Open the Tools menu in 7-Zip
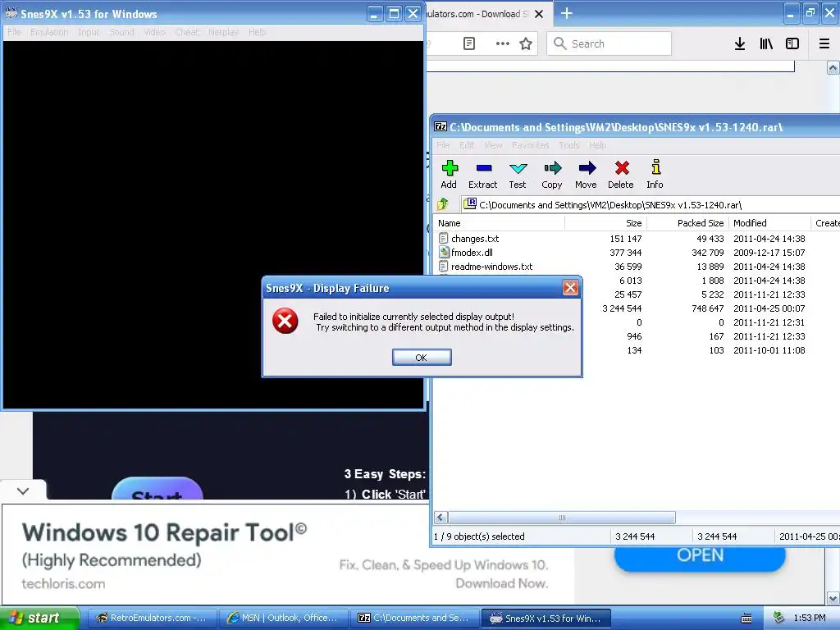 [x=569, y=145]
